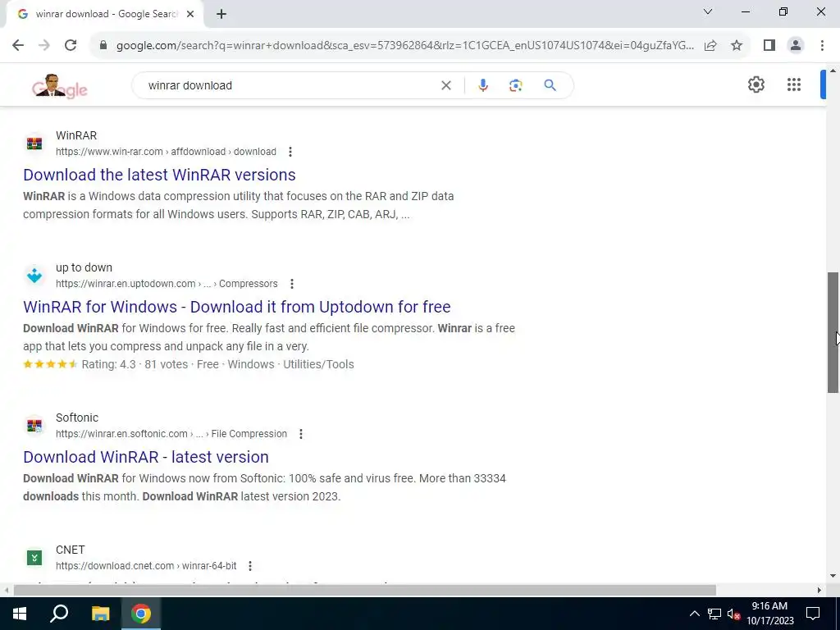Image resolution: width=840 pixels, height=630 pixels.
Task: Open more options for WinRAR result
Action: tap(290, 152)
